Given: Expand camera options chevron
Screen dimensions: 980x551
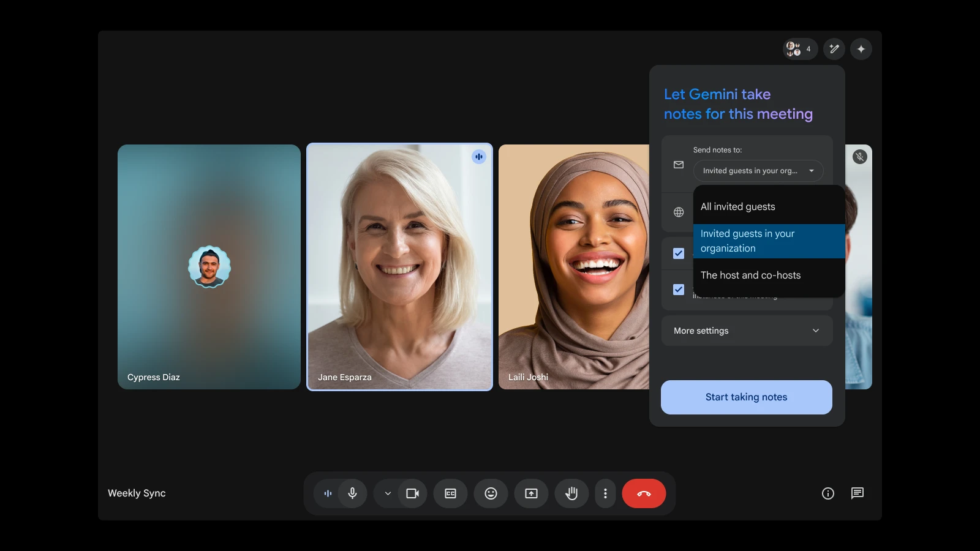Looking at the screenshot, I should (388, 493).
